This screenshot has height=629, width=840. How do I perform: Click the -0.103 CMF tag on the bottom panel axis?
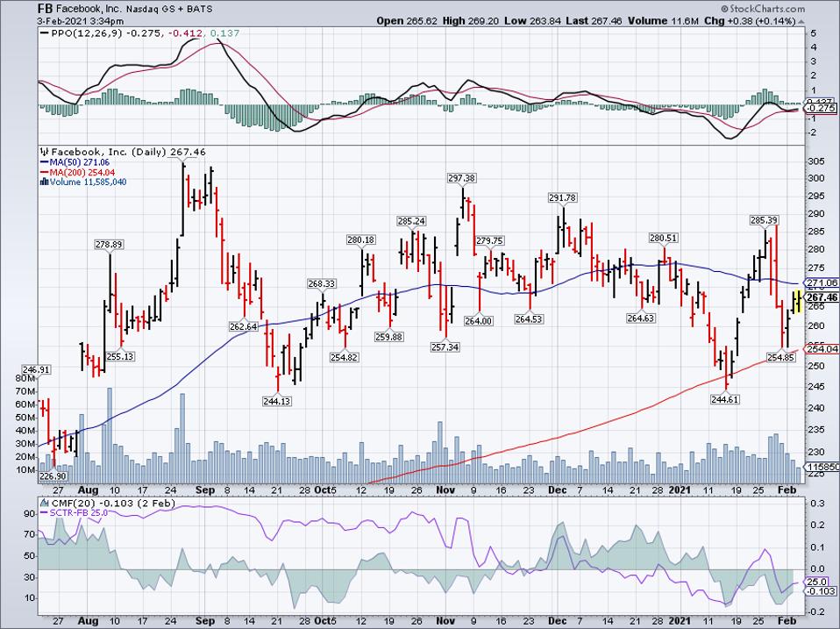pyautogui.click(x=821, y=591)
